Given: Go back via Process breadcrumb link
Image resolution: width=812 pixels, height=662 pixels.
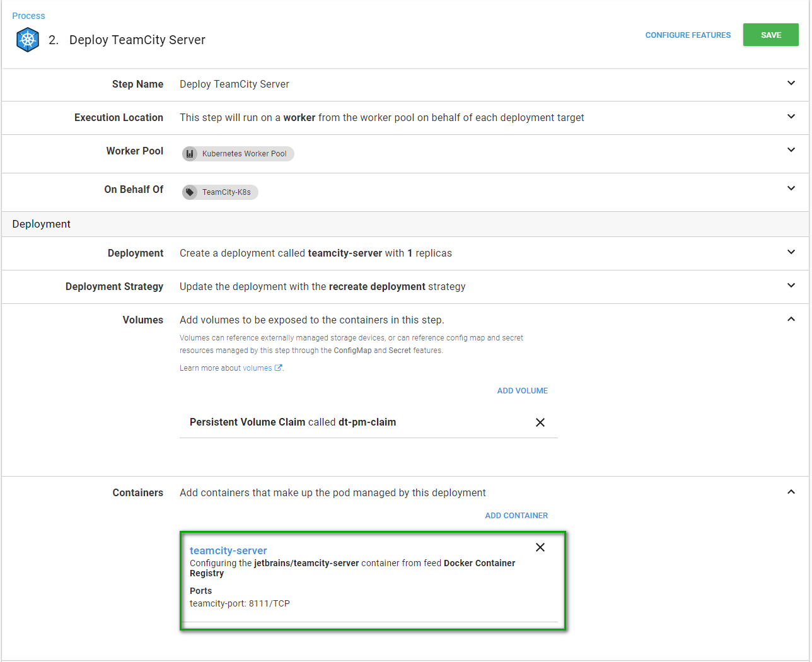Looking at the screenshot, I should [28, 16].
